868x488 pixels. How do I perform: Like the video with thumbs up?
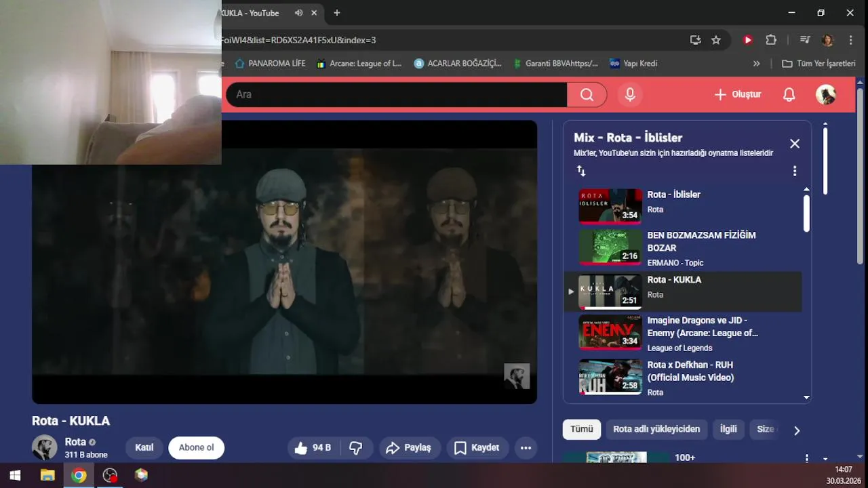click(312, 448)
